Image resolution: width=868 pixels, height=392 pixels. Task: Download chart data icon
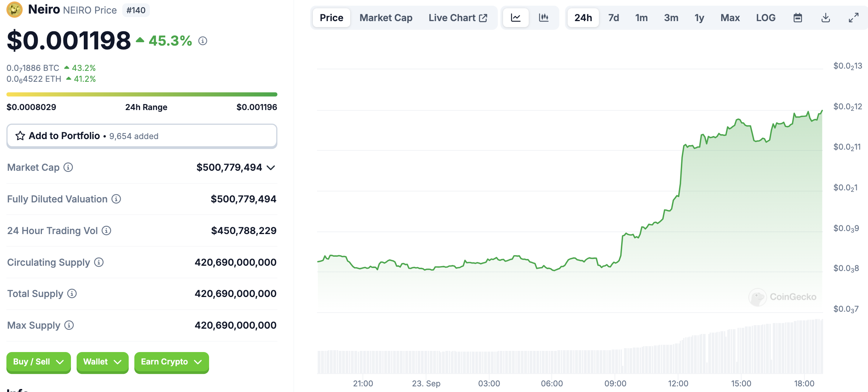[825, 18]
